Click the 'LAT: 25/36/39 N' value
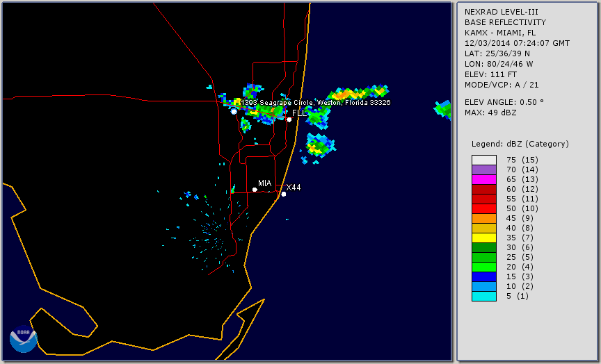 (497, 53)
